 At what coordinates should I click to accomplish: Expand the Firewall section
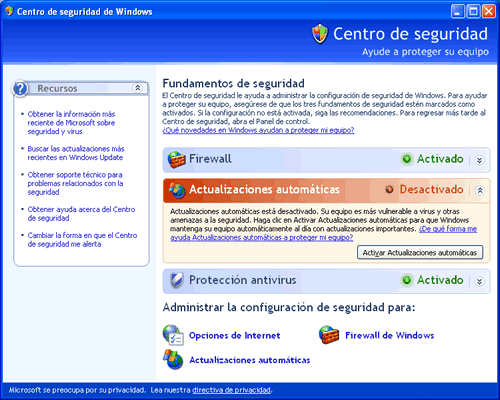click(479, 160)
